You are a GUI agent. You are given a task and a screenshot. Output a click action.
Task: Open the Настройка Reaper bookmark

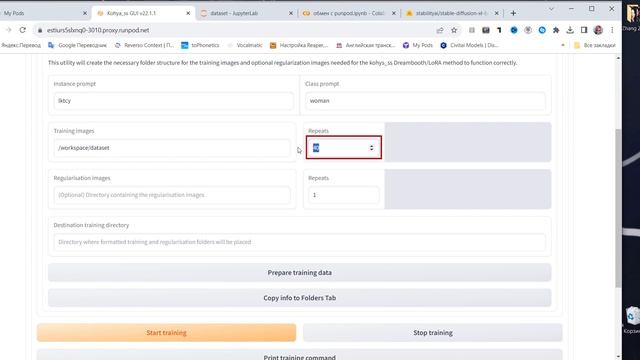click(x=299, y=45)
